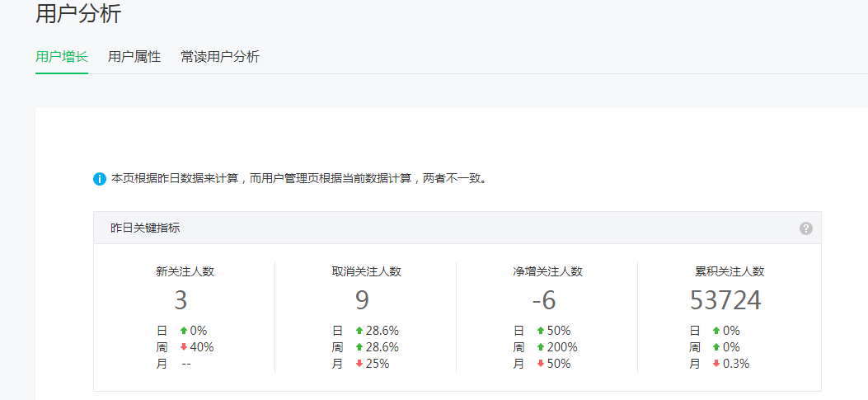
Task: Click the 取消关注人数 label
Action: [x=366, y=271]
